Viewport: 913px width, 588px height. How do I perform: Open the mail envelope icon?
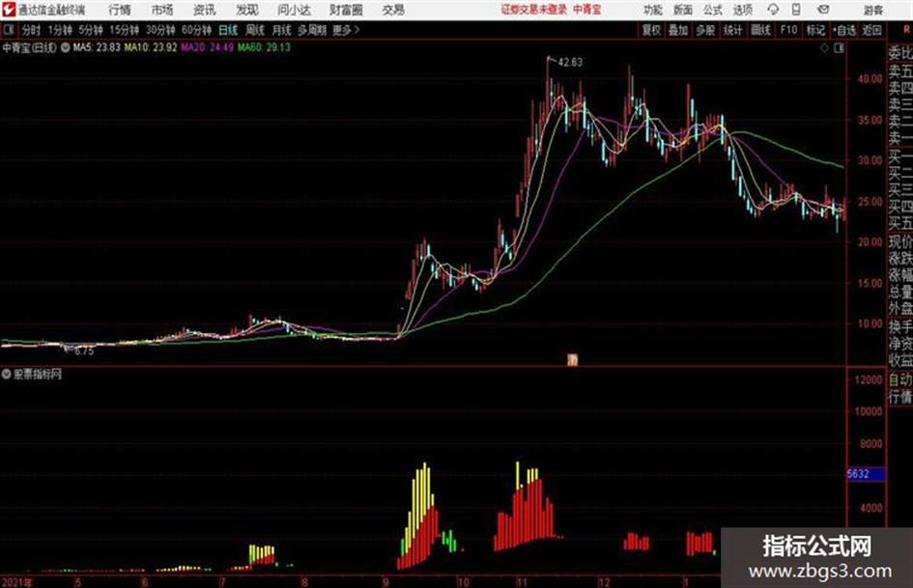click(823, 10)
